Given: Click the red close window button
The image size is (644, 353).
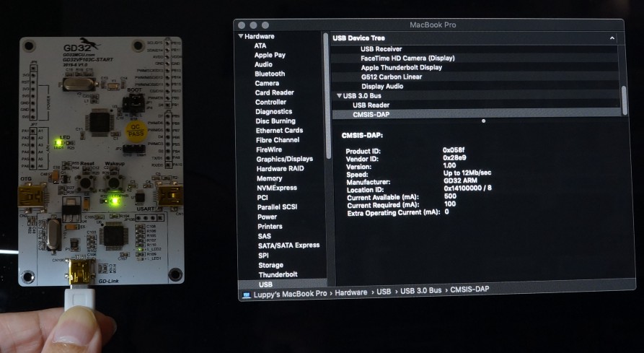Looking at the screenshot, I should pos(243,25).
